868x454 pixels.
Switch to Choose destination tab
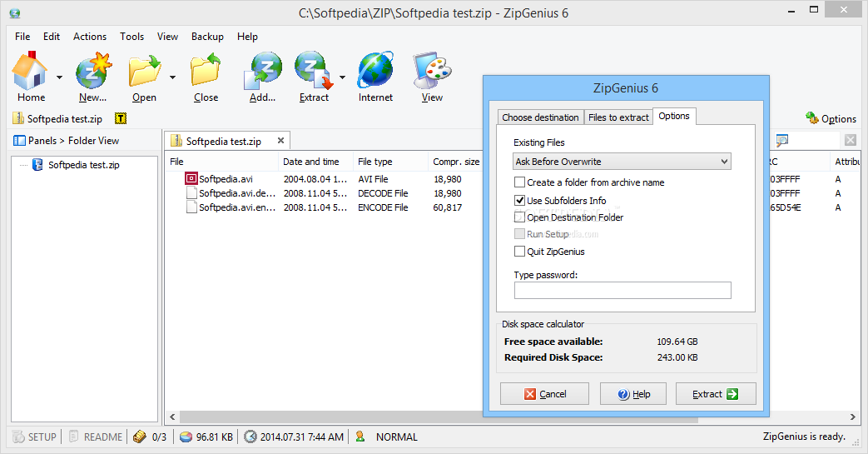[x=540, y=117]
